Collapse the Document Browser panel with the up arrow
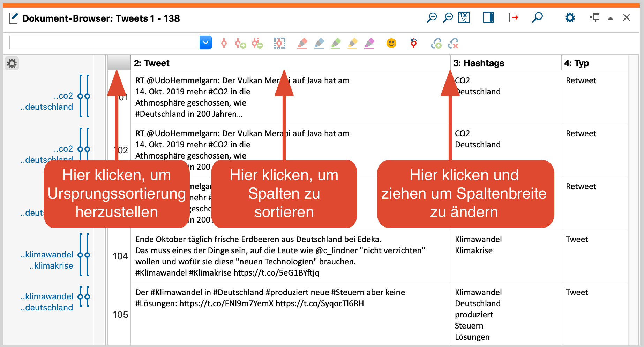 click(x=611, y=17)
